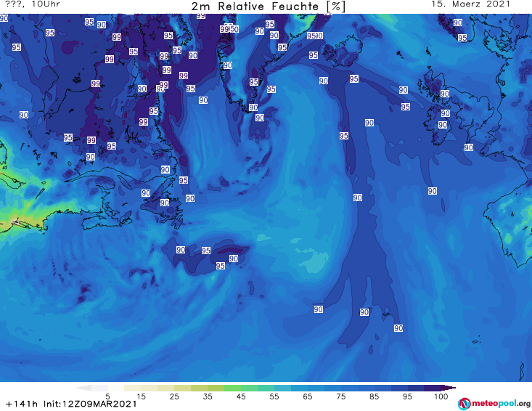The height and width of the screenshot is (411, 532).
Task: Click the green legend swatch above 45
Action: pos(232,388)
